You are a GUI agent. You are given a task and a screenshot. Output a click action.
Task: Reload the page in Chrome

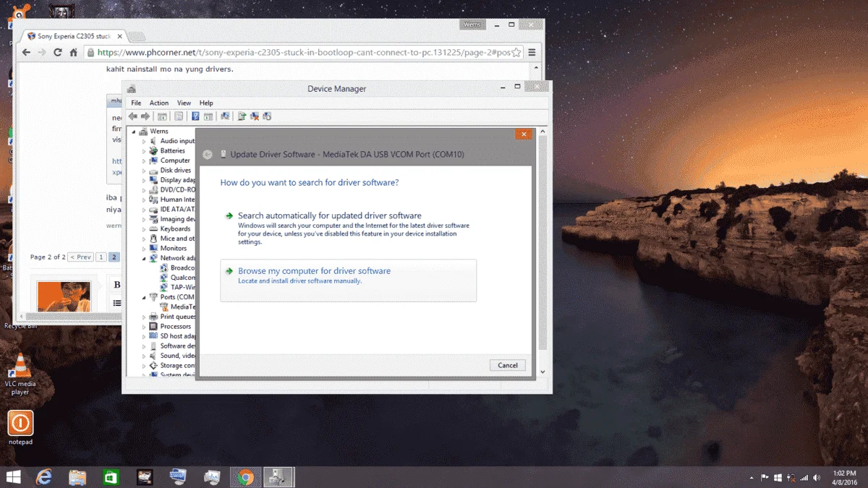(57, 52)
